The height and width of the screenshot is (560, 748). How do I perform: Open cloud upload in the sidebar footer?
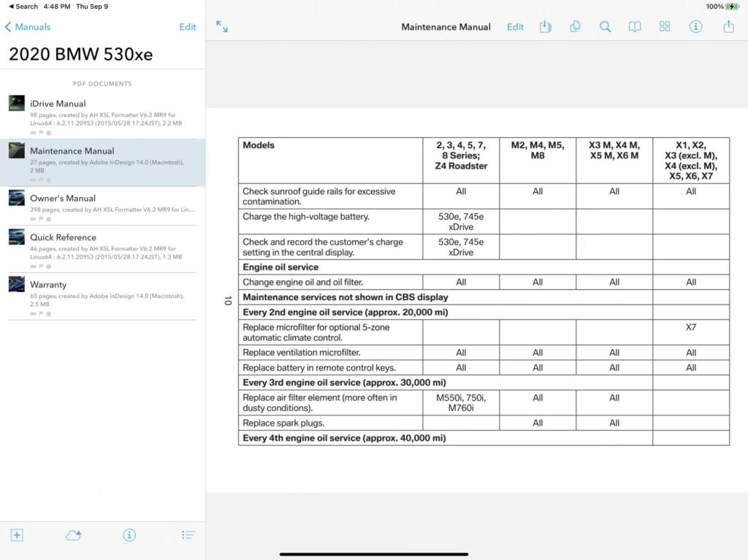(73, 535)
